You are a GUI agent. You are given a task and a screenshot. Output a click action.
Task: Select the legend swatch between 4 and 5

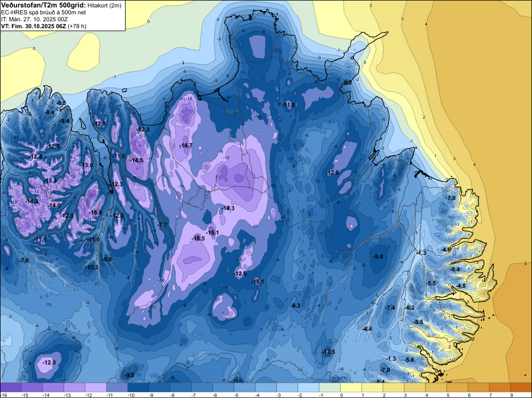click(x=436, y=387)
